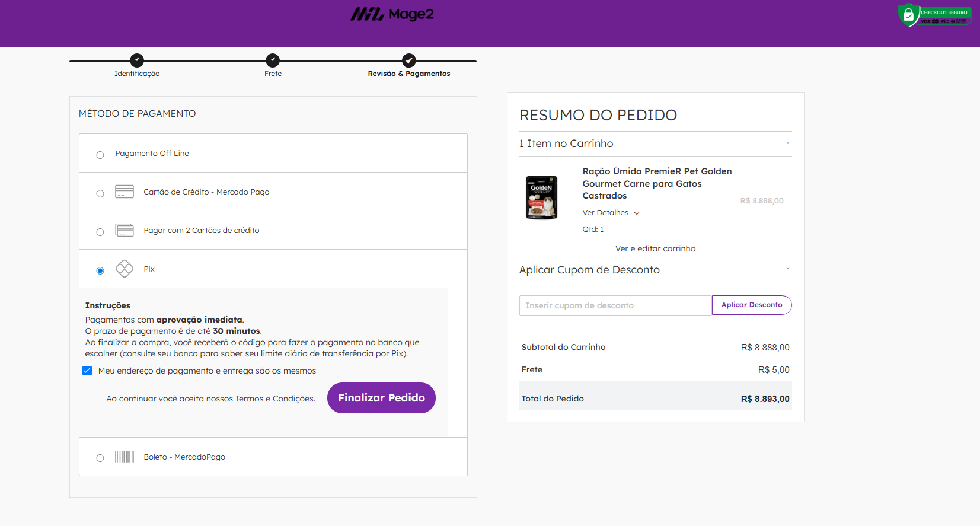The height and width of the screenshot is (526, 980).
Task: Open Ver e editar carrinho
Action: tap(655, 248)
